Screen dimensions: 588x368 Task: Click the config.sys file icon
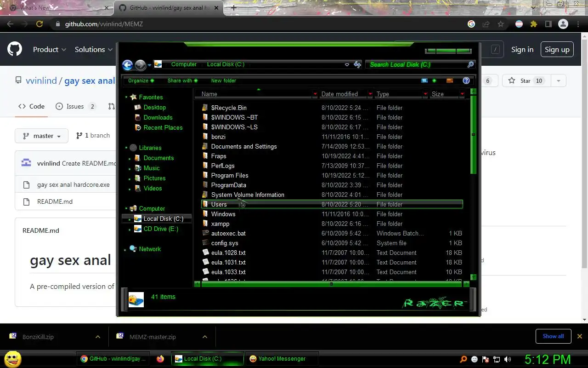click(206, 243)
